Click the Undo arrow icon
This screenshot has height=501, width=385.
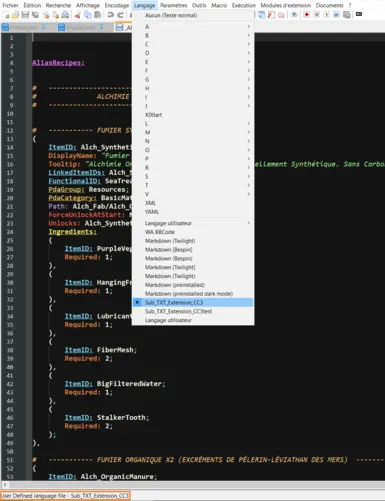tap(110, 15)
